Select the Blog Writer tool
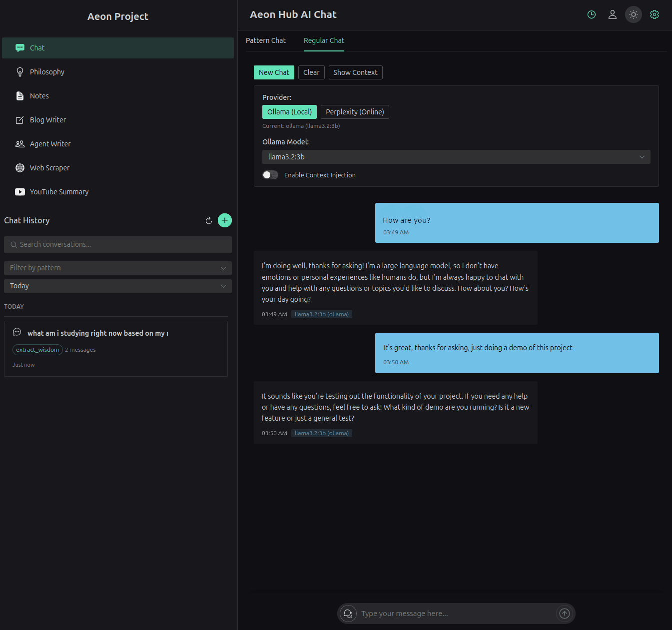The height and width of the screenshot is (630, 672). pyautogui.click(x=47, y=119)
